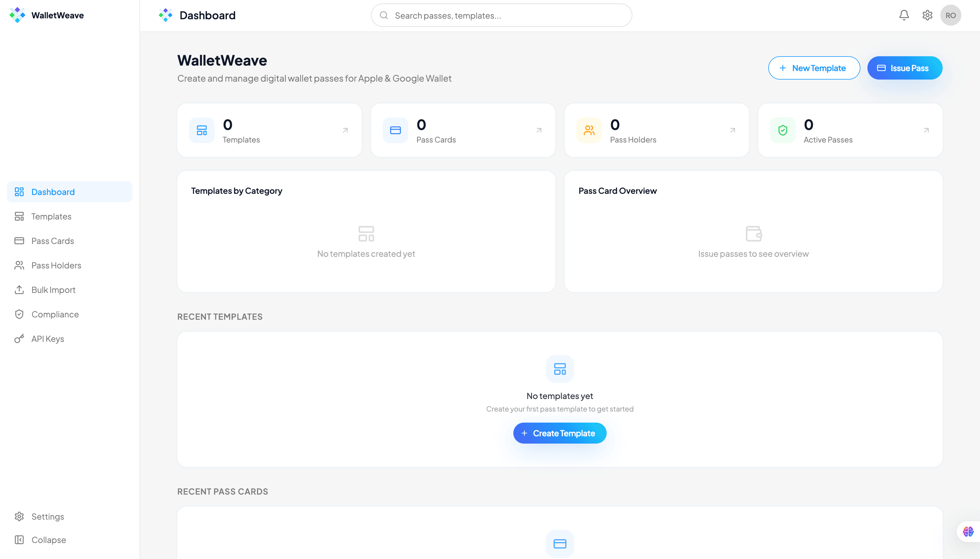980x559 pixels.
Task: Expand the Active Passes stat card arrow
Action: [926, 130]
